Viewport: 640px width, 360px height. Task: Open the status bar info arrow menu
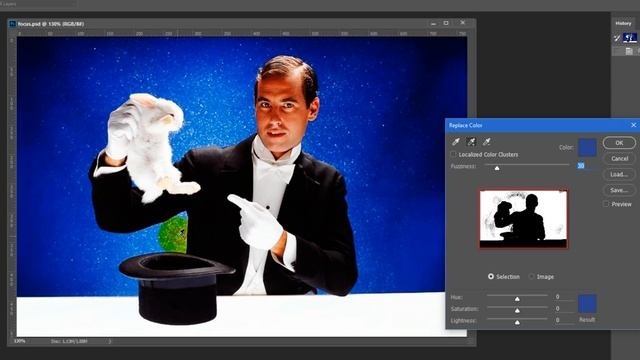tap(110, 341)
